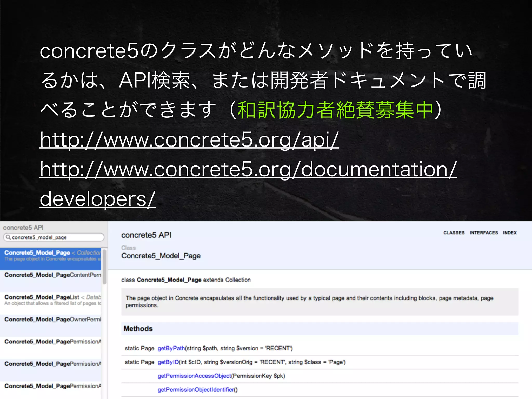Open the INDEX menu
Viewport: 532px width, 399px height.
click(510, 233)
